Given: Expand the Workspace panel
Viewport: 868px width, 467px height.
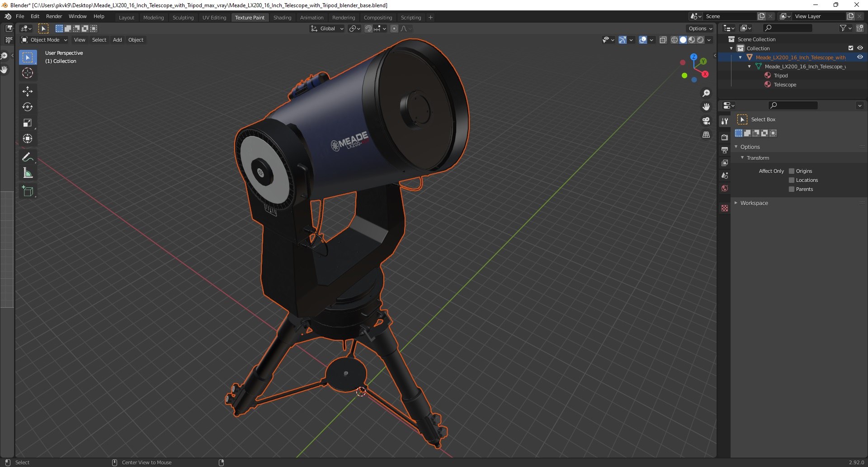Looking at the screenshot, I should coord(754,203).
